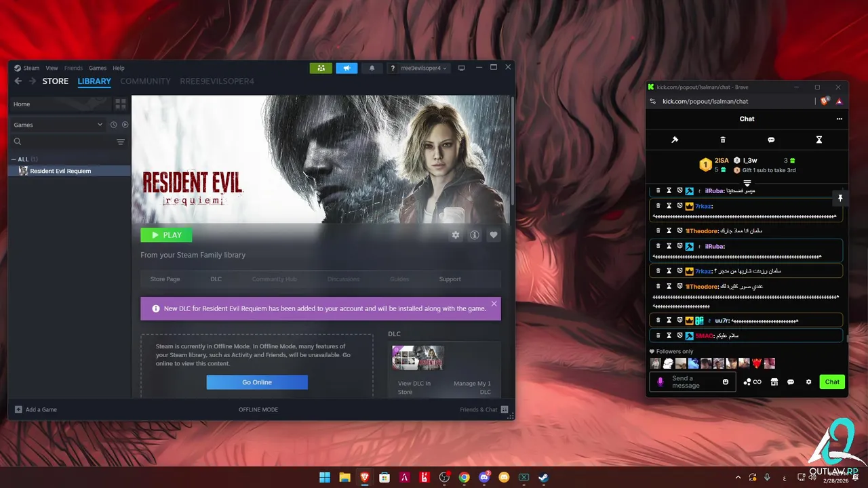This screenshot has width=868, height=488.
Task: Open Brave shields icon in address bar
Action: 825,101
